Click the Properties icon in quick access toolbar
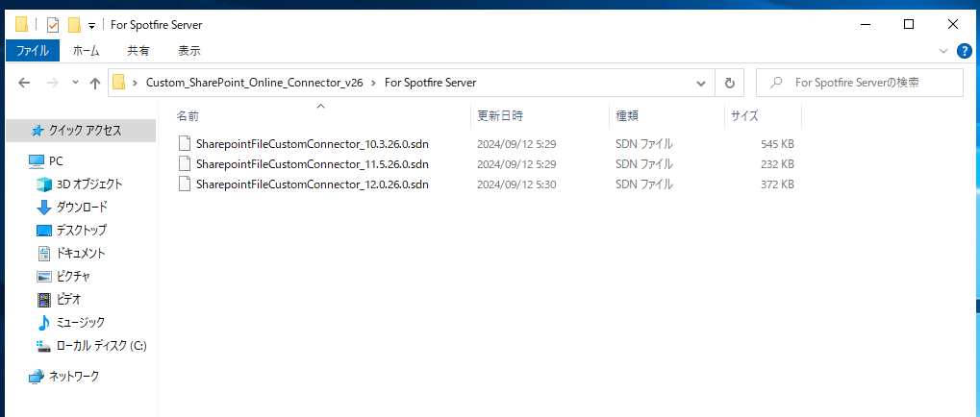The image size is (980, 417). [53, 25]
